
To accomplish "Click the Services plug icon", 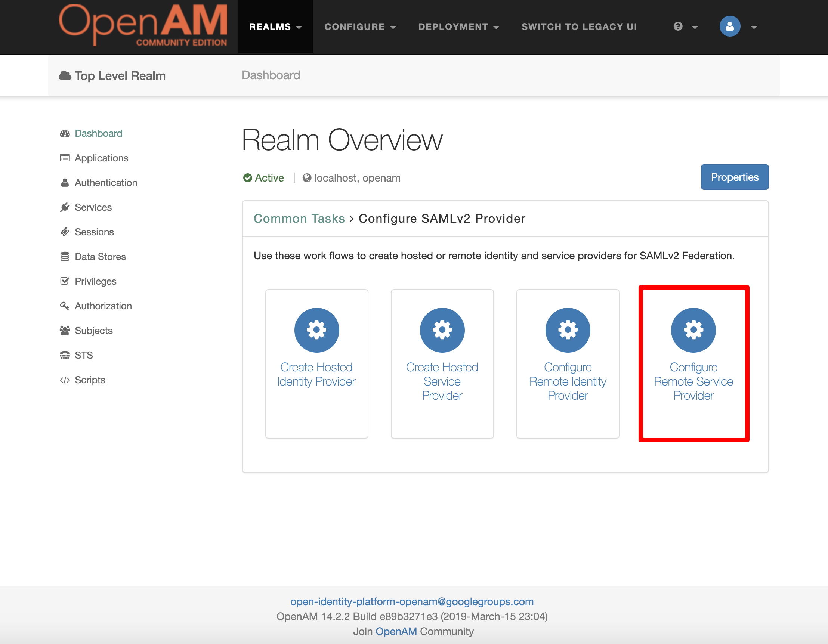I will coord(65,207).
